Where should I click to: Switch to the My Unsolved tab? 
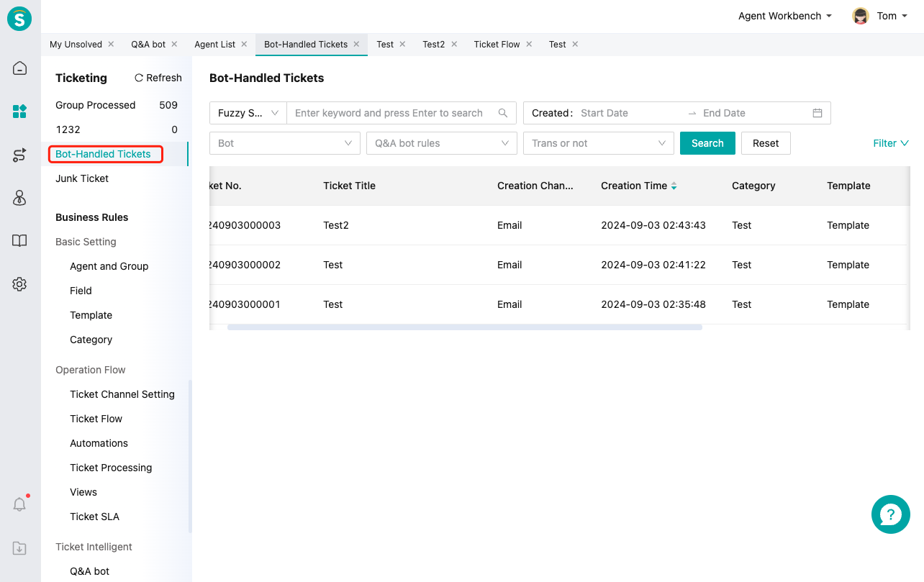tap(76, 44)
